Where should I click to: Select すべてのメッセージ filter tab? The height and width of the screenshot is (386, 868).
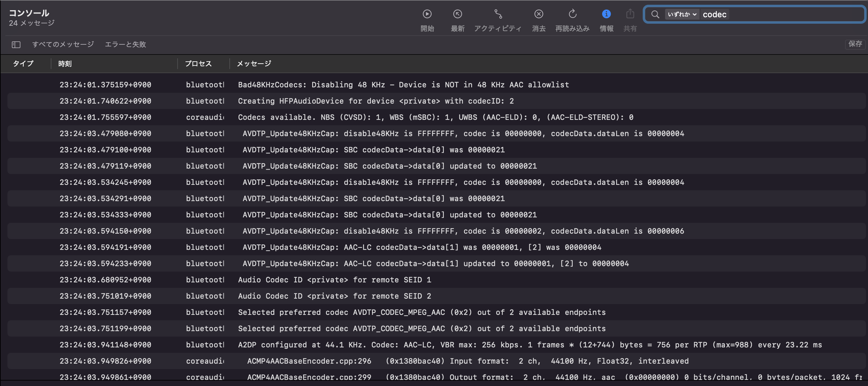click(x=63, y=44)
